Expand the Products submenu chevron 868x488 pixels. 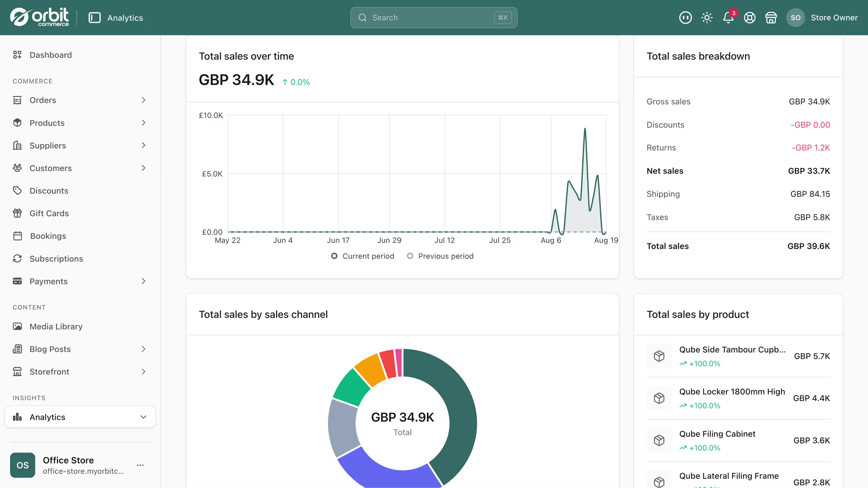(x=143, y=123)
